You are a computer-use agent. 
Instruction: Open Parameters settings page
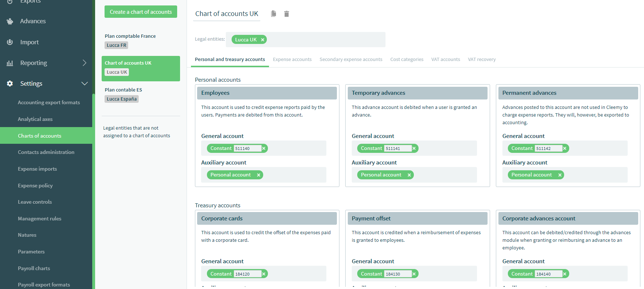[31, 252]
